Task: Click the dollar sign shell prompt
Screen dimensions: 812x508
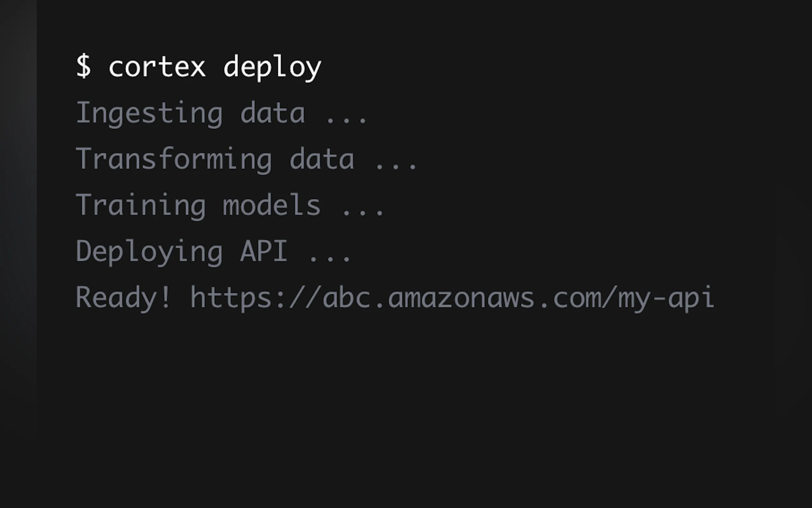Action: click(x=83, y=67)
